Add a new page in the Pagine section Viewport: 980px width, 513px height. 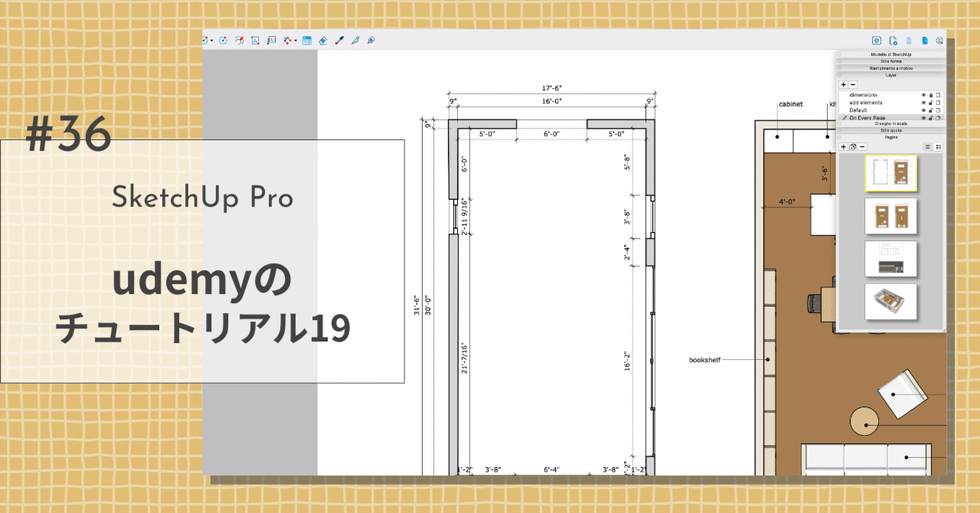[843, 146]
